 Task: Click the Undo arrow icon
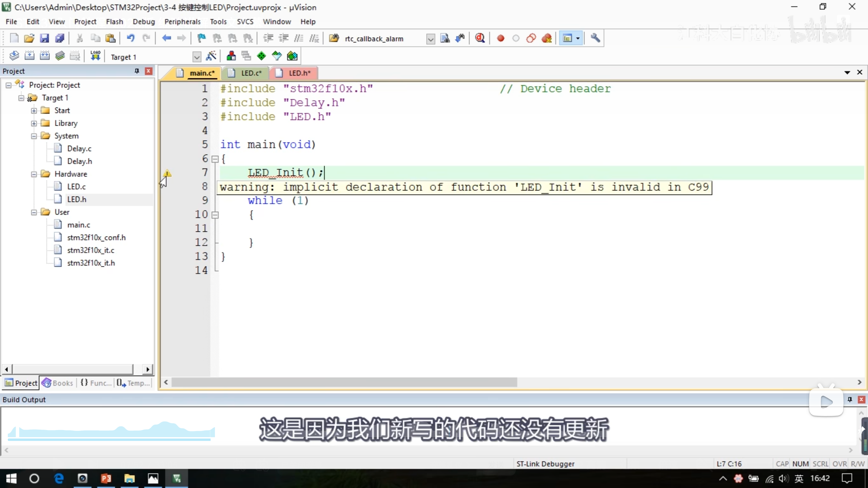(x=131, y=38)
